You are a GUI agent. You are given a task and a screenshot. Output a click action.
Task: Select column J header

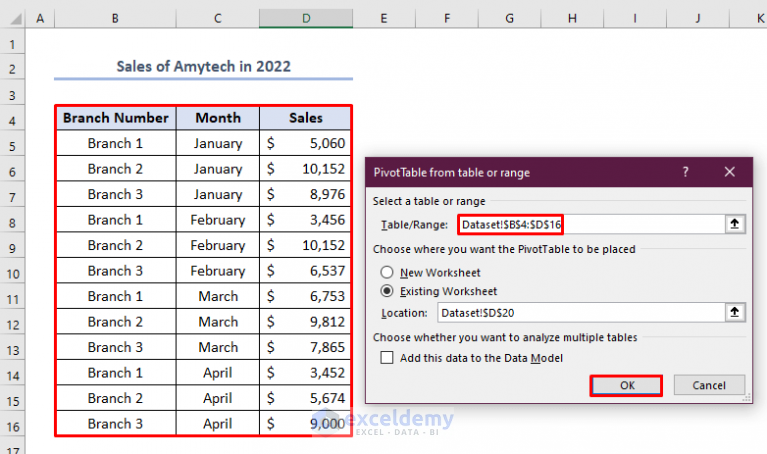(697, 19)
